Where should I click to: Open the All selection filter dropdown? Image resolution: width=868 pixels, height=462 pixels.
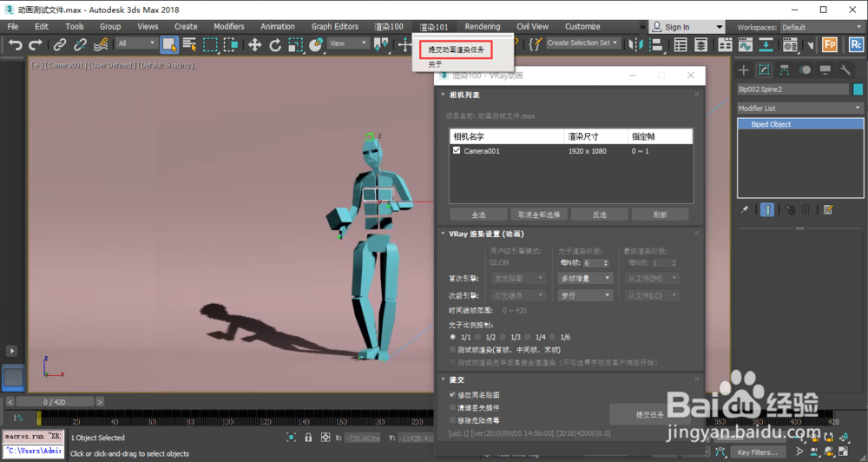point(137,43)
